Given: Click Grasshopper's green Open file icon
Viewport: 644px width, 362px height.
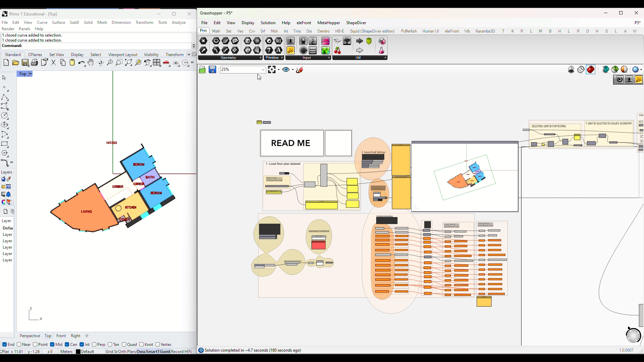Looking at the screenshot, I should coord(202,69).
